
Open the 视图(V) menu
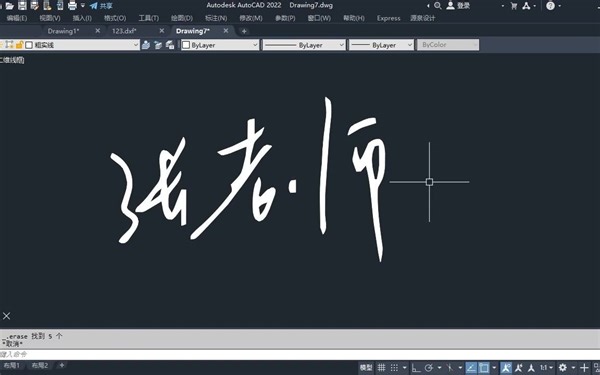pos(50,18)
